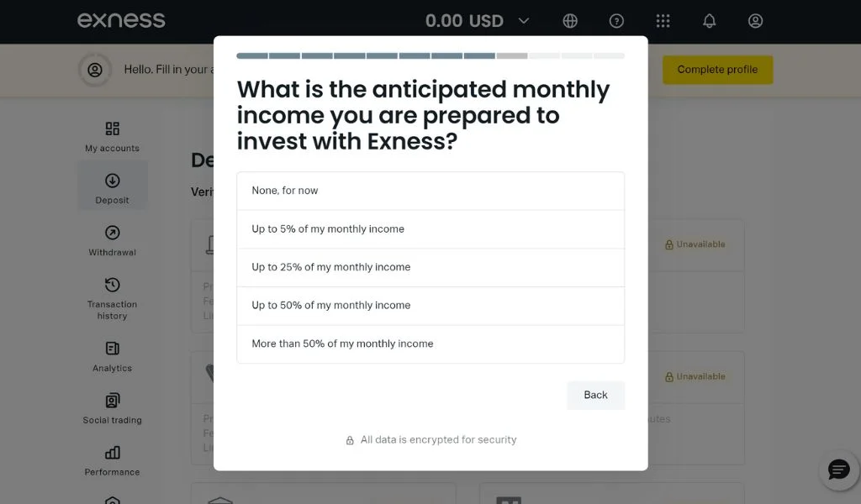
Task: Open the chat support bubble
Action: [x=838, y=470]
